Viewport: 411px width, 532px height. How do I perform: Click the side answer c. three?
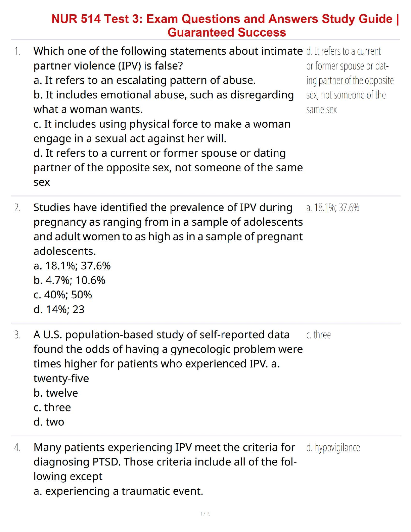[x=318, y=335]
